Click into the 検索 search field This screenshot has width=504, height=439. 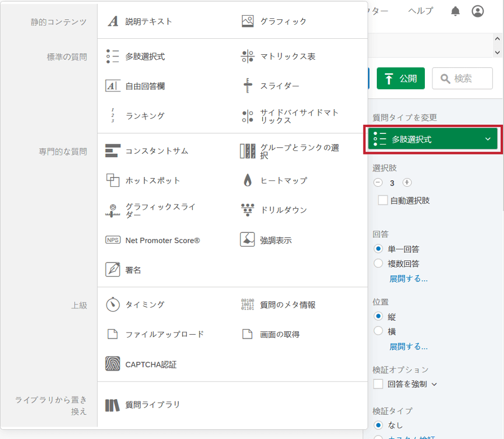pos(462,79)
